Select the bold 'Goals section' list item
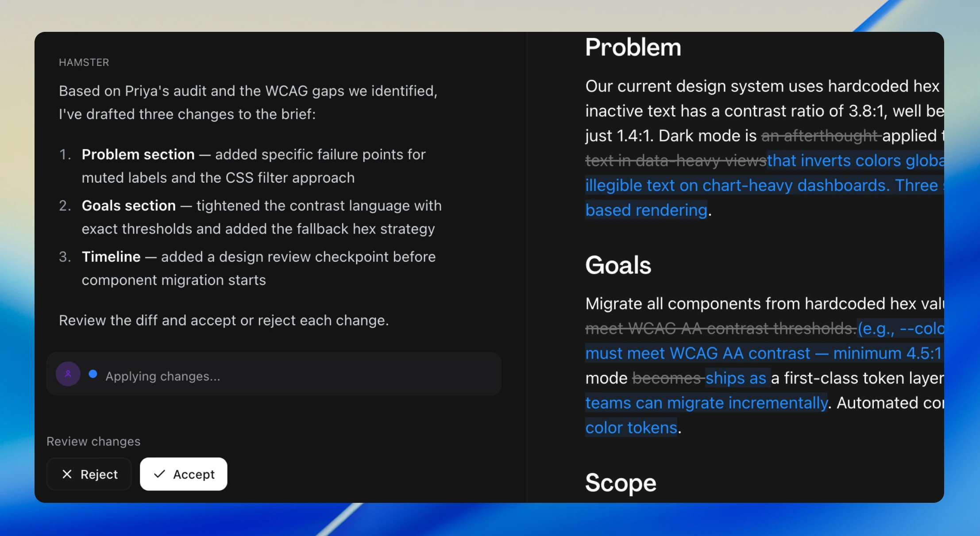 pyautogui.click(x=129, y=206)
